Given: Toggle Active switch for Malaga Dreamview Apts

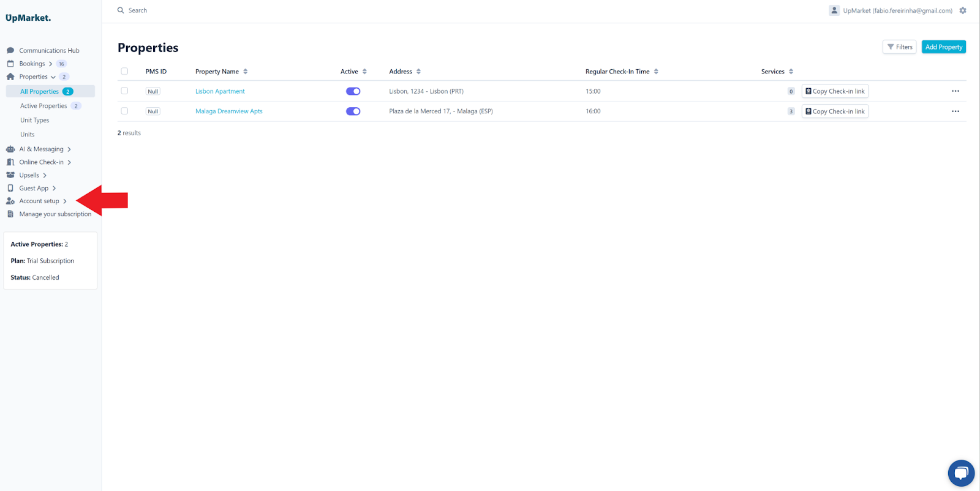Looking at the screenshot, I should tap(353, 111).
